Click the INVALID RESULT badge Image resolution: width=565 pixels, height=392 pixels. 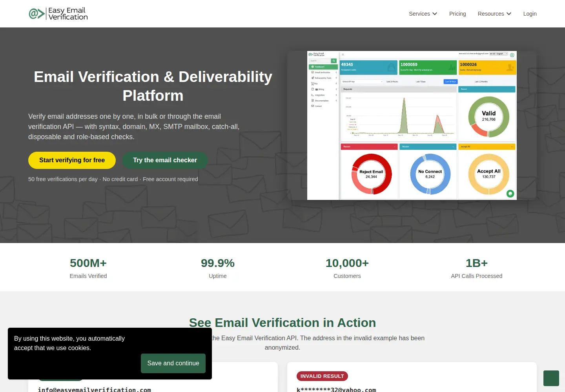point(322,376)
